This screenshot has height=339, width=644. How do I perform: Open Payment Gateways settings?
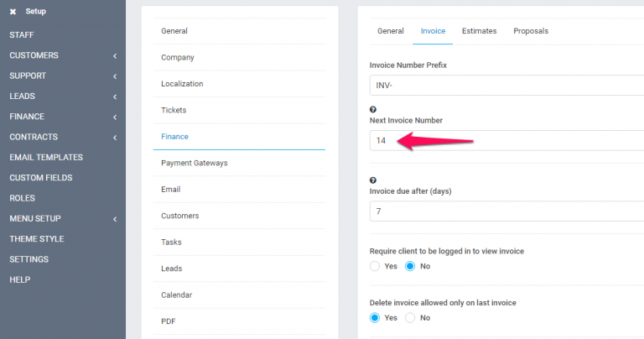click(194, 163)
